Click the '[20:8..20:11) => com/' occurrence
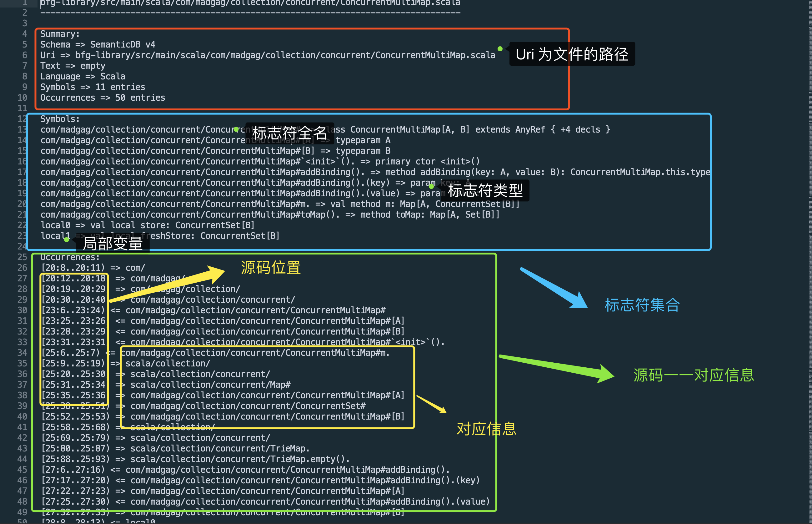 pos(93,268)
